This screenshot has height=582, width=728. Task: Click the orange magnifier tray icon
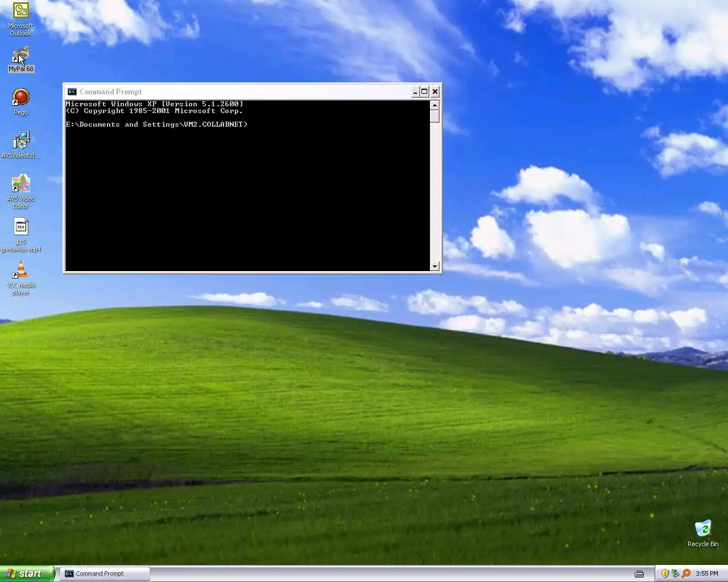[x=686, y=573]
